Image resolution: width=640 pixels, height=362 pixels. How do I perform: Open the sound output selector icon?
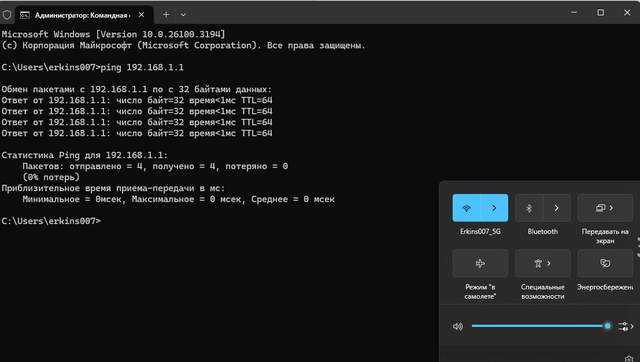(626, 326)
